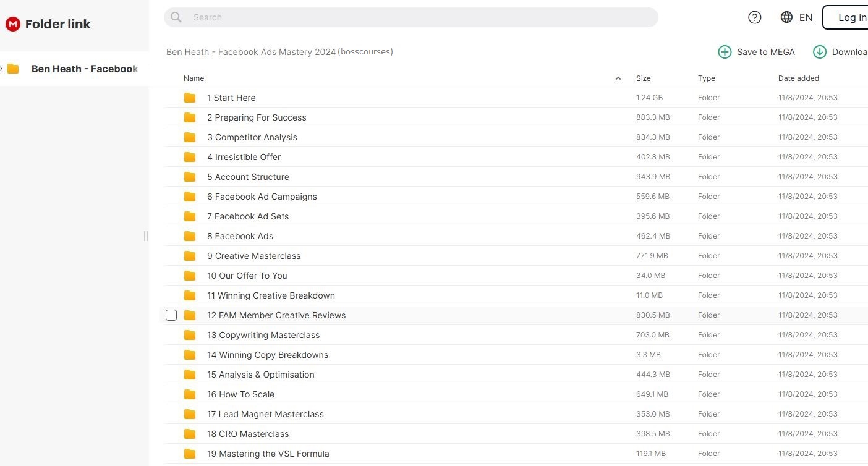The height and width of the screenshot is (466, 868).
Task: Toggle the Name column sort arrow
Action: (618, 78)
